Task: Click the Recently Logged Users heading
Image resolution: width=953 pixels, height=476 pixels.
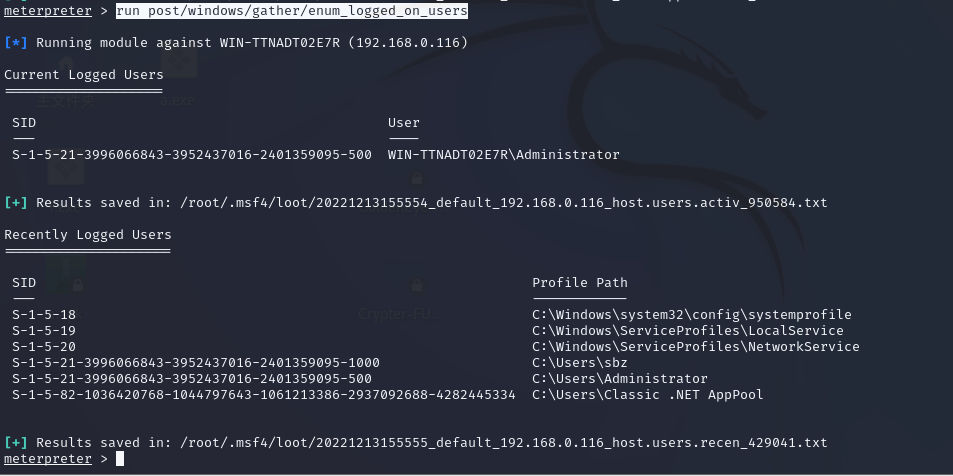Action: 88,235
